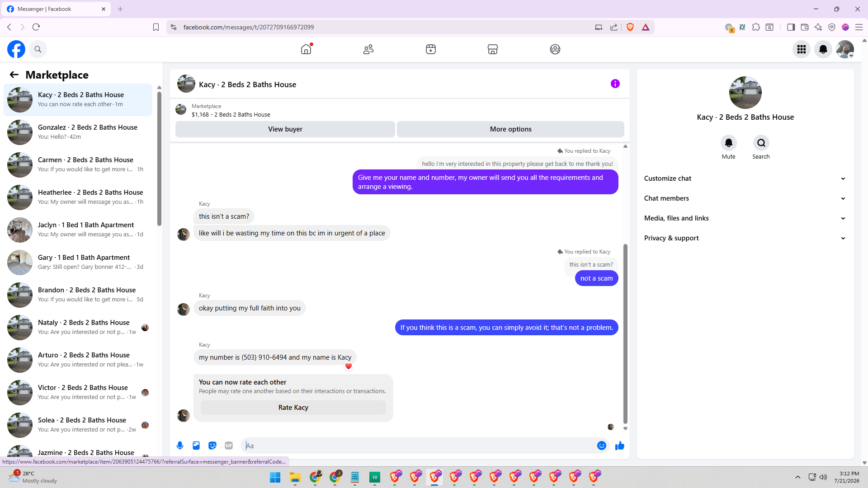This screenshot has height=488, width=868.
Task: Click Brave Shields icon in address bar
Action: coord(630,27)
